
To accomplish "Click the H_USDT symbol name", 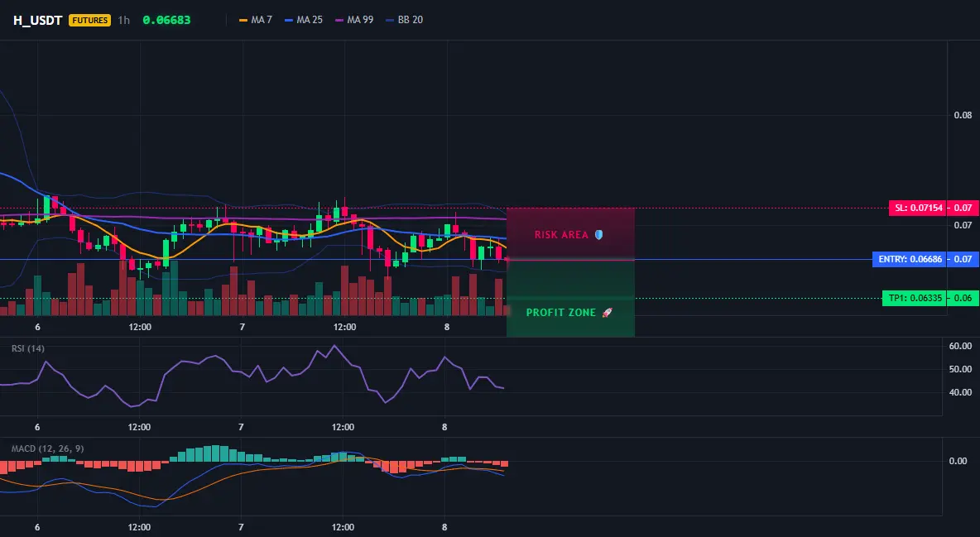I will pyautogui.click(x=37, y=20).
